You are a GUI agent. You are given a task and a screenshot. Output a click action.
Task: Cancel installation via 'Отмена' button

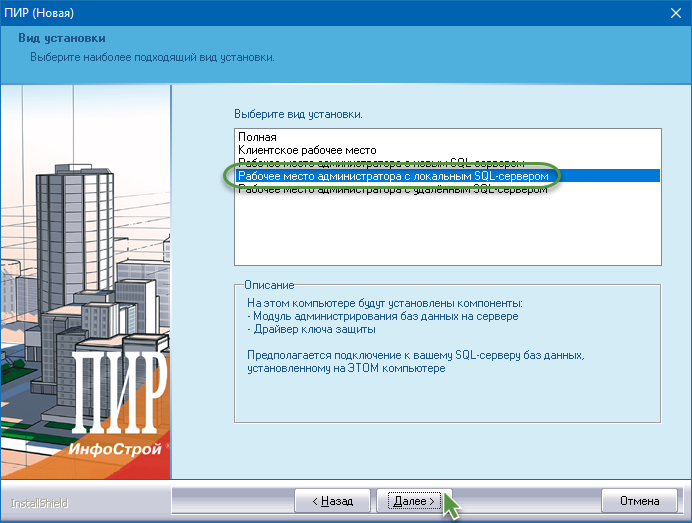pos(639,501)
